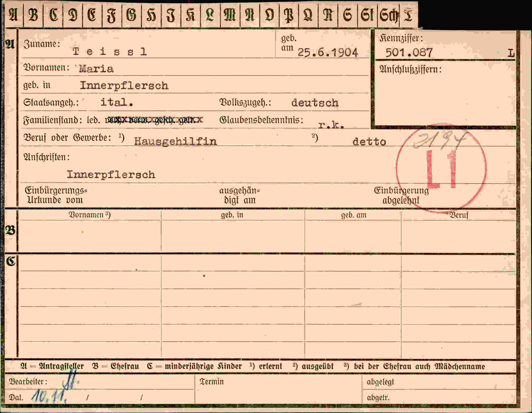Click the typed surname Teissl
Image resolution: width=532 pixels, height=413 pixels.
(x=110, y=52)
